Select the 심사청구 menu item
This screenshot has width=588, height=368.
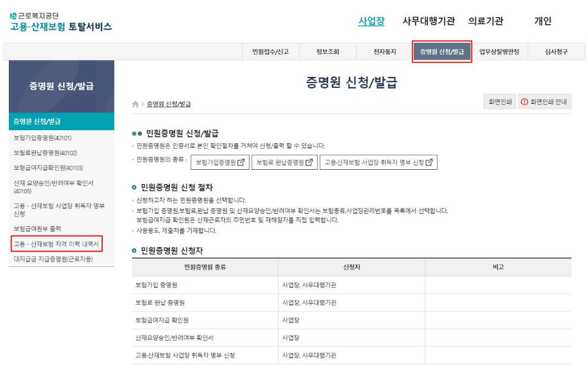(556, 51)
